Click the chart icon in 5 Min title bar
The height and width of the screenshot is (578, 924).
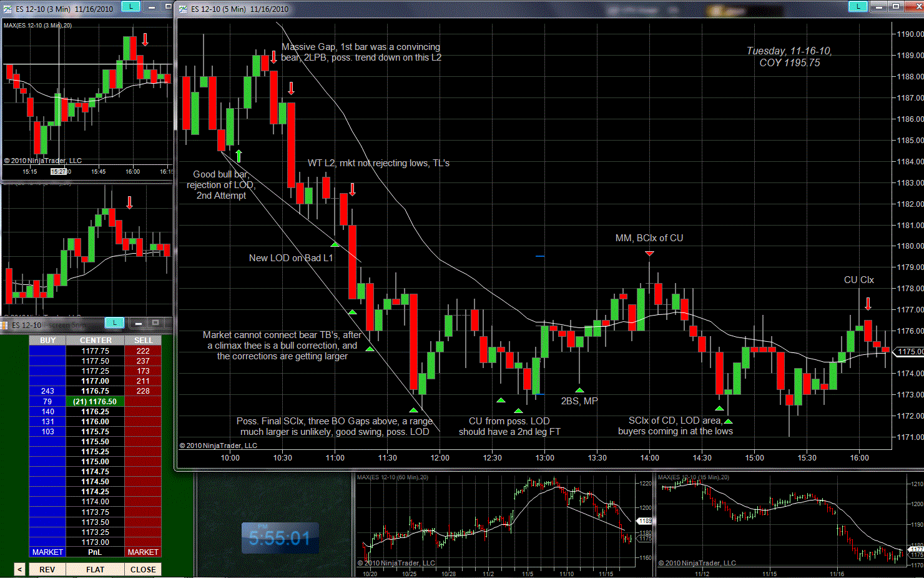point(183,9)
